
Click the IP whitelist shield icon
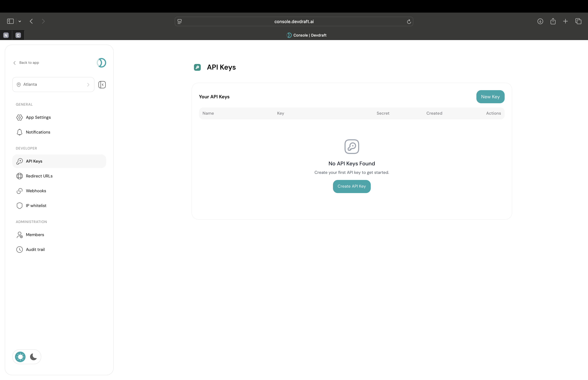pyautogui.click(x=20, y=205)
